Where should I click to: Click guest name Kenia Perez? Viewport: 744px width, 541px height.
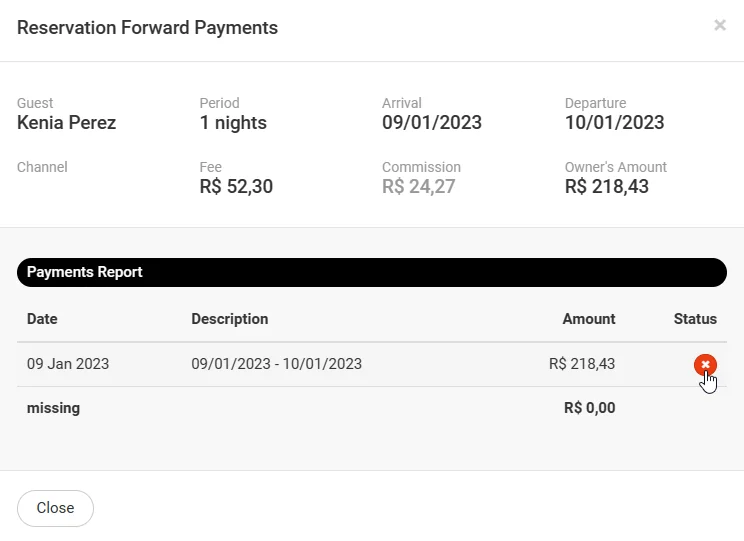pyautogui.click(x=67, y=123)
